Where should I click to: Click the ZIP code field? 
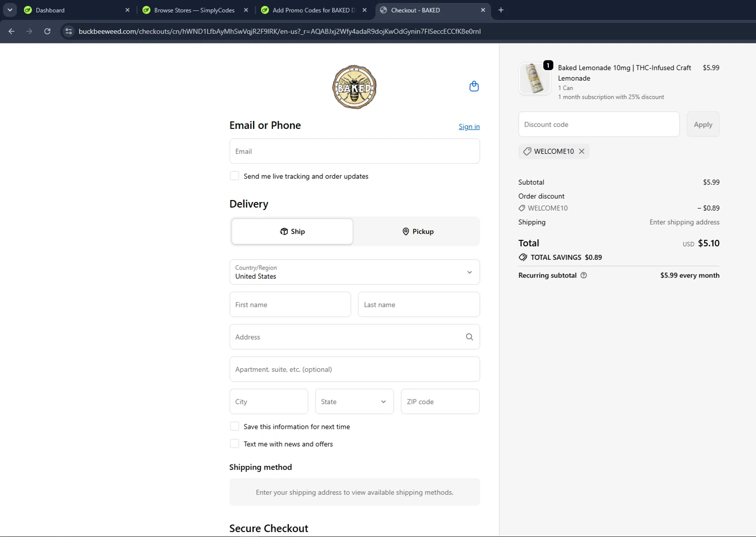440,401
